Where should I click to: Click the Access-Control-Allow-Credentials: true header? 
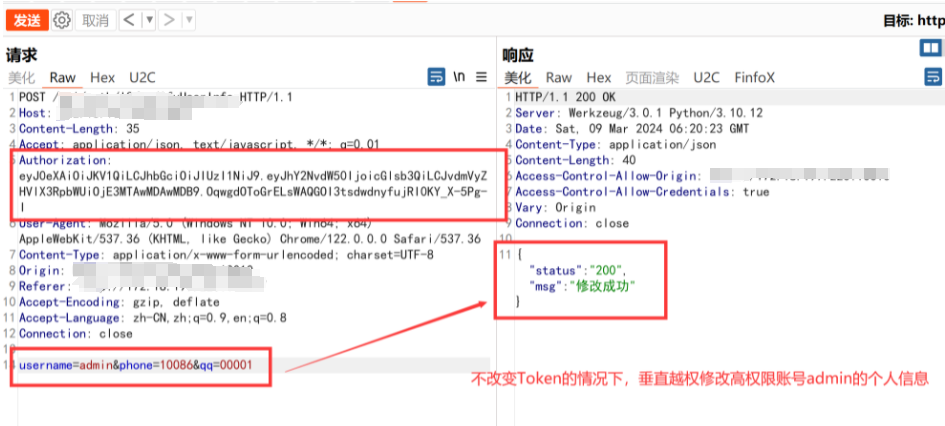642,192
